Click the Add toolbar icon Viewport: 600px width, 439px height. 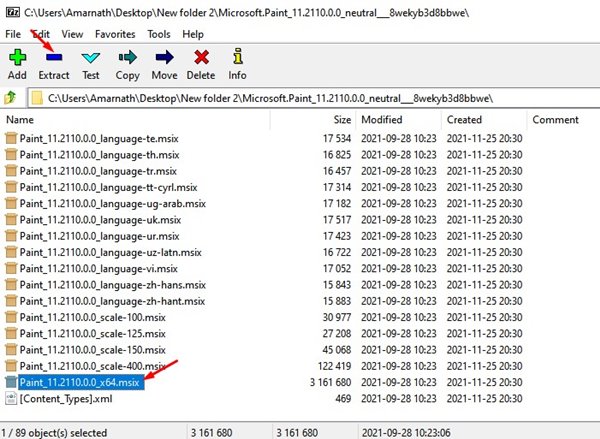(17, 57)
